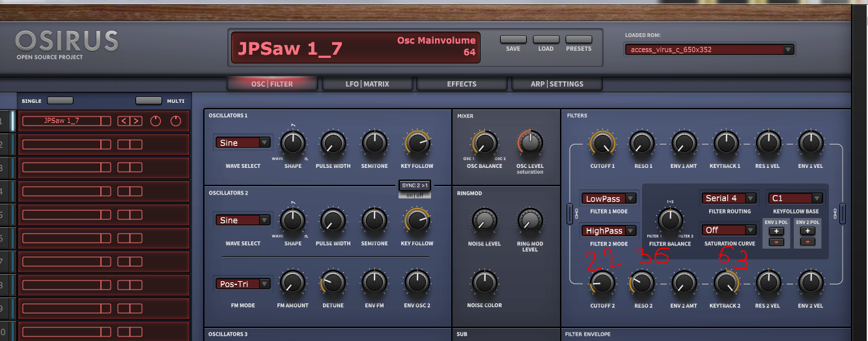Click the Oscillator 1 Semitone knob

(374, 143)
